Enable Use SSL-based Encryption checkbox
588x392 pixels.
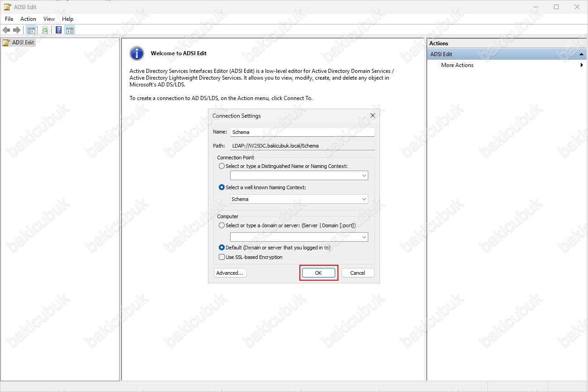pyautogui.click(x=222, y=257)
